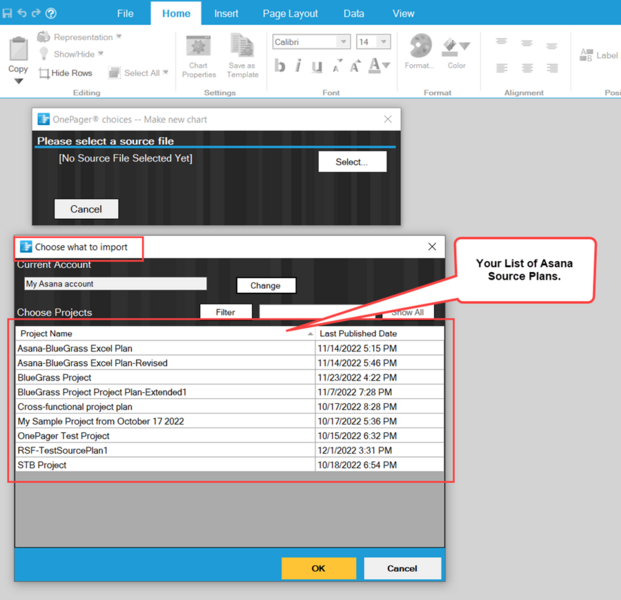Select the BlueGrass Project row
The width and height of the screenshot is (621, 600).
pyautogui.click(x=230, y=378)
